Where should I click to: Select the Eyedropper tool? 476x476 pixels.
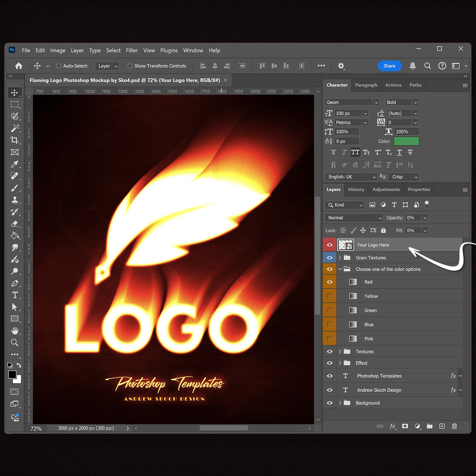pyautogui.click(x=15, y=164)
